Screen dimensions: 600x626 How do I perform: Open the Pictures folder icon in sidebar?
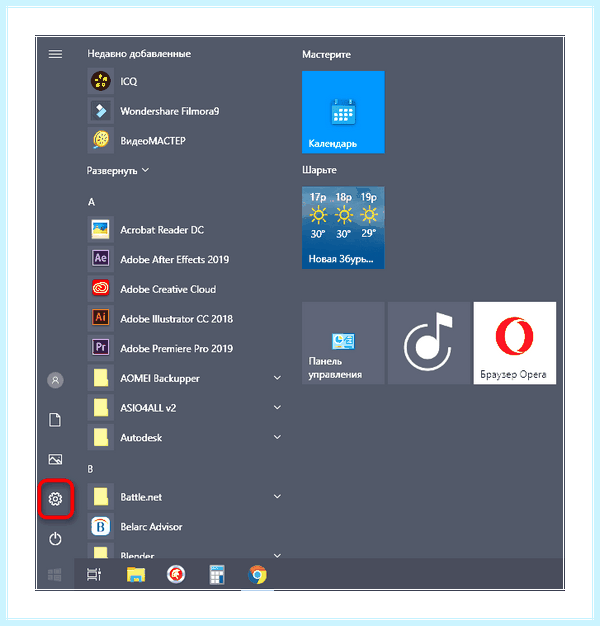[x=55, y=459]
